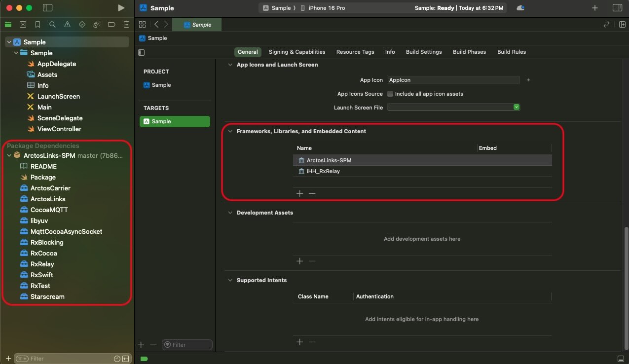Collapse the Supported Intents section
629x364 pixels.
[230, 281]
